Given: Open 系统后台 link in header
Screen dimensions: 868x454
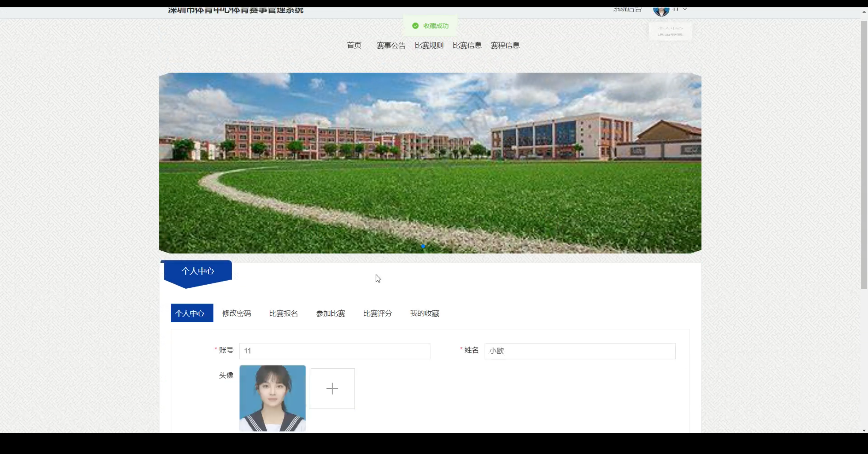Looking at the screenshot, I should coord(627,9).
